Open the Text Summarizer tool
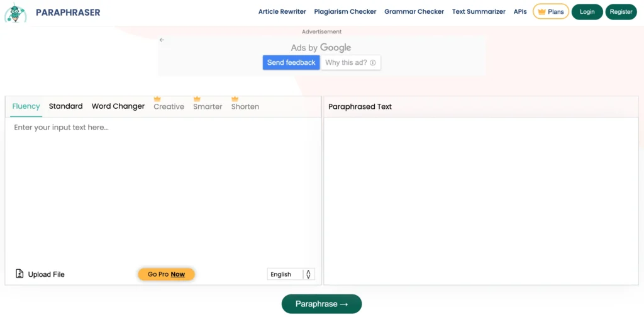Screen dimensions: 644x317 479,11
